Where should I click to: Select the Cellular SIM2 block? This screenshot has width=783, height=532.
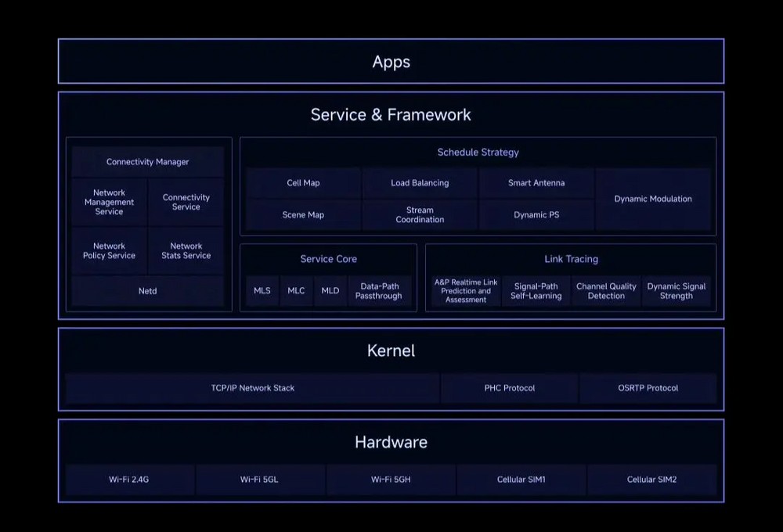click(651, 480)
